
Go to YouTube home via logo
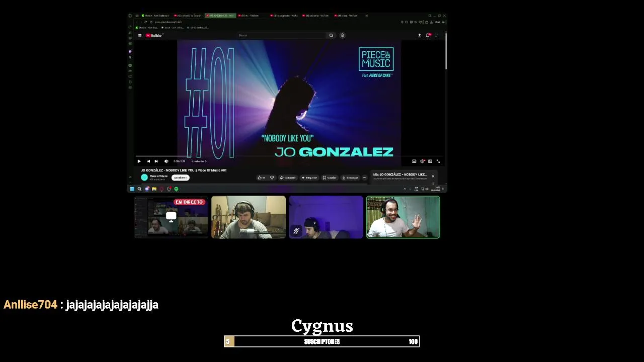(154, 35)
